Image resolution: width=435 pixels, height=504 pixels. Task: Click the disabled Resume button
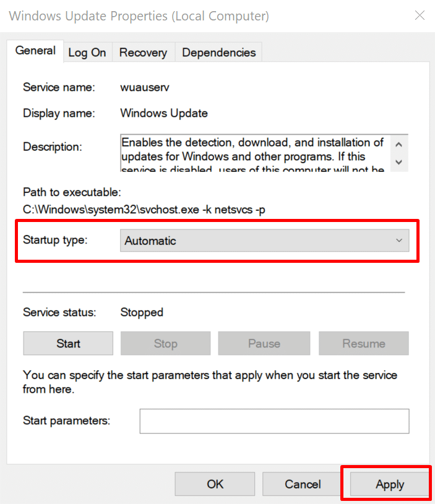point(364,344)
